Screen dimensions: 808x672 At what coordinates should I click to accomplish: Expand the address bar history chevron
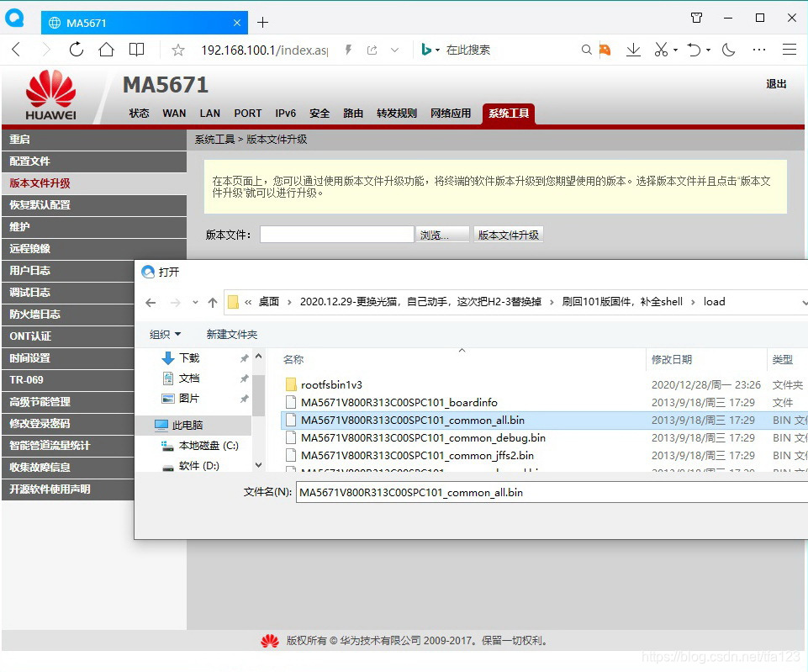click(x=394, y=50)
